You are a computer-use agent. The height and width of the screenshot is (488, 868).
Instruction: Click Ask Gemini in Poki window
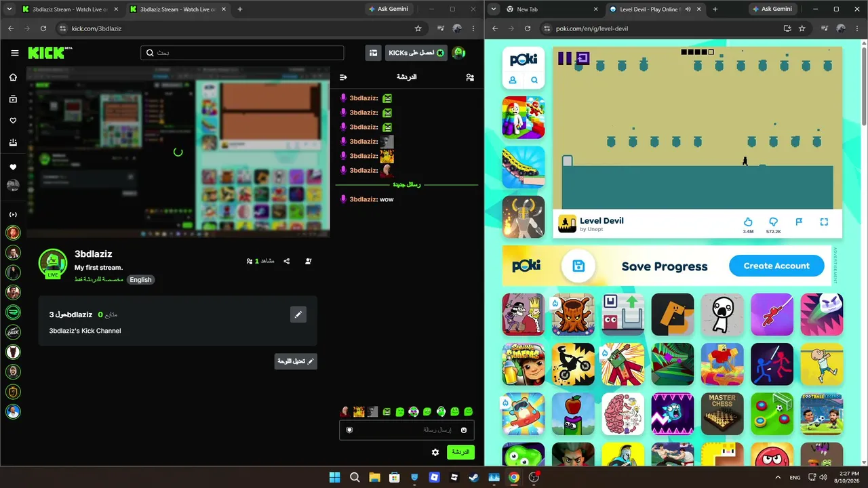pyautogui.click(x=772, y=9)
